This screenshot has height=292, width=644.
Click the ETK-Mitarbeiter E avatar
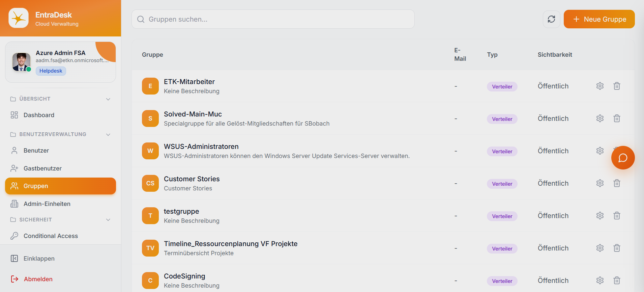coord(150,86)
